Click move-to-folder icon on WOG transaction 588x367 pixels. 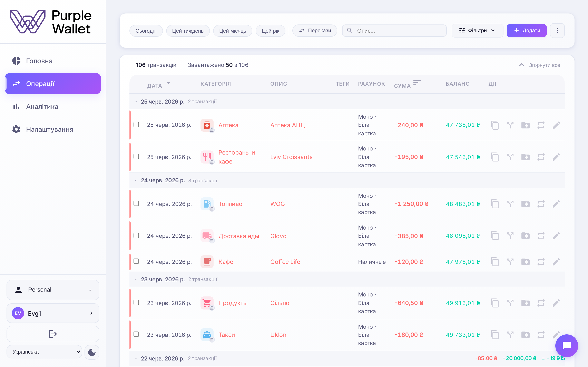[x=525, y=204]
